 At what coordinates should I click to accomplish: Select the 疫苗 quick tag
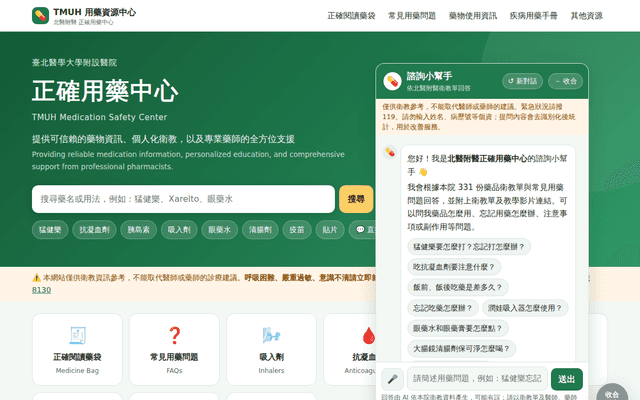click(x=297, y=230)
